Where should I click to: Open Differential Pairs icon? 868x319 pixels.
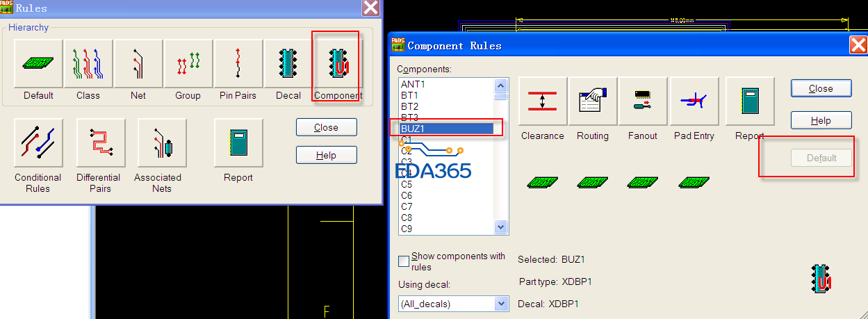coord(100,142)
